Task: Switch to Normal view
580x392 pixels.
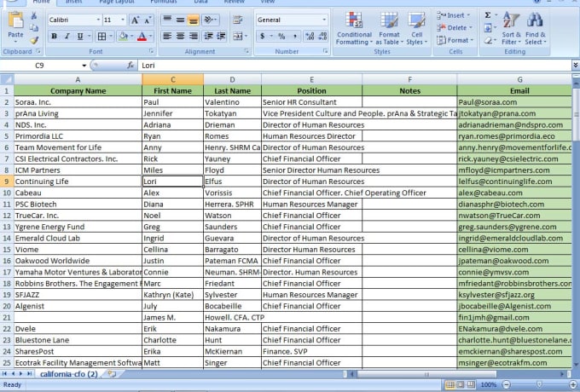Action: coord(449,384)
